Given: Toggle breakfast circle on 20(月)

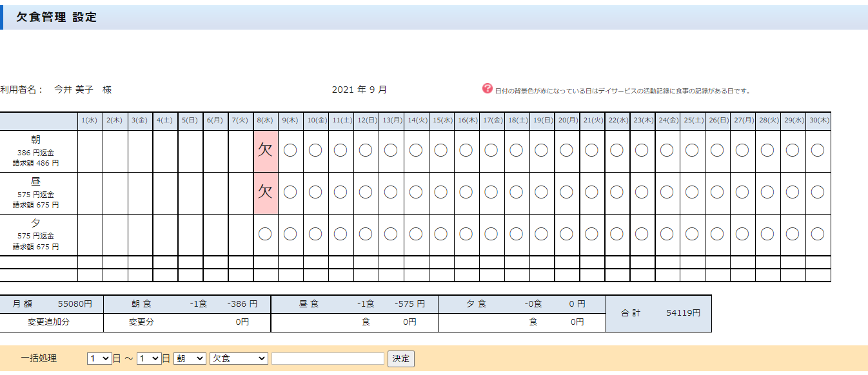Looking at the screenshot, I should [566, 150].
